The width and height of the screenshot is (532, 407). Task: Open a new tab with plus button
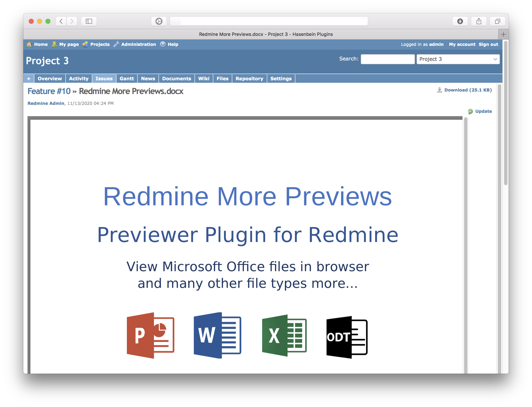tap(503, 34)
